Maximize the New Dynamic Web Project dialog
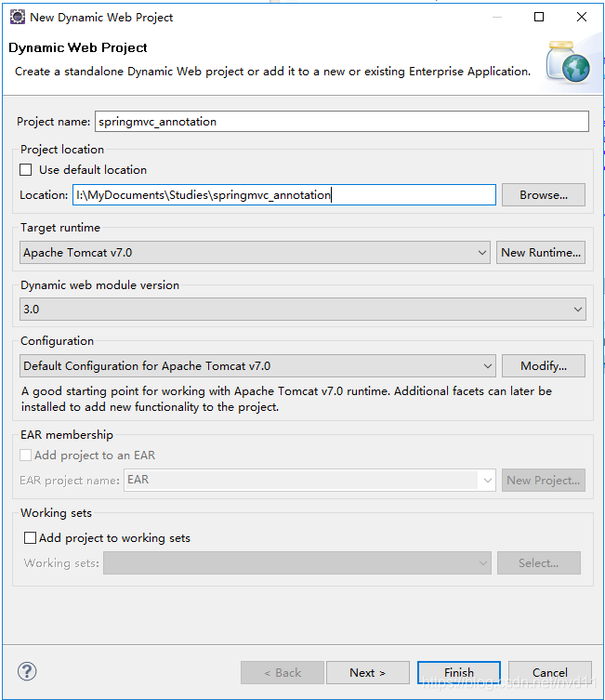This screenshot has width=605, height=700. coord(539,17)
